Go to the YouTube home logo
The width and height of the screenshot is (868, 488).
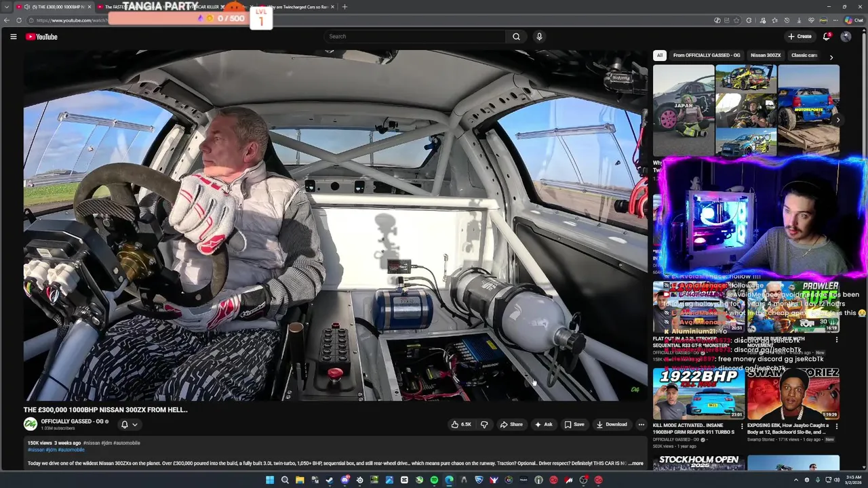(x=41, y=37)
